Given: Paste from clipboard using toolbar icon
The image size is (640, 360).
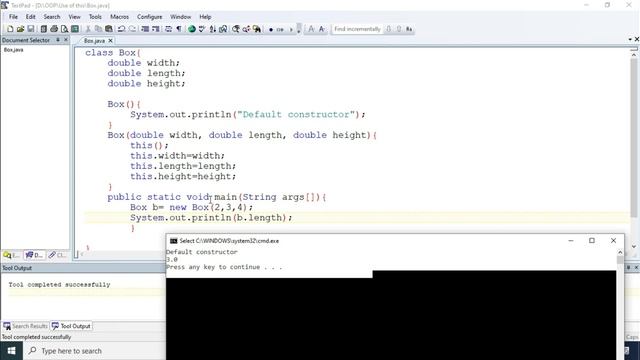Looking at the screenshot, I should (x=109, y=29).
